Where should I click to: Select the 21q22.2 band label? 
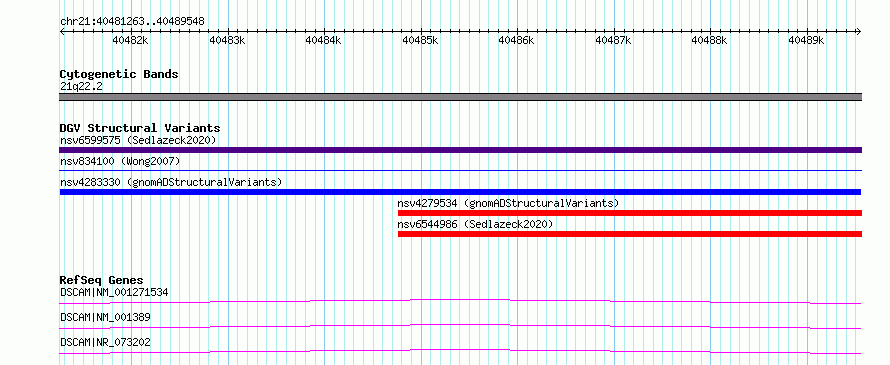click(81, 86)
